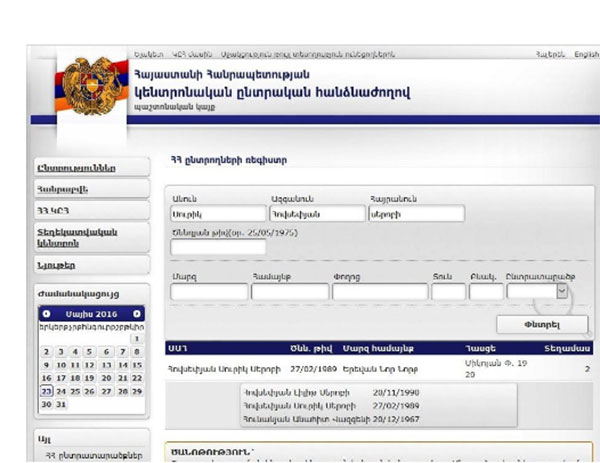Open Ընտրություններ in the left sidebar
Screen dimensions: 600x463
(76, 167)
